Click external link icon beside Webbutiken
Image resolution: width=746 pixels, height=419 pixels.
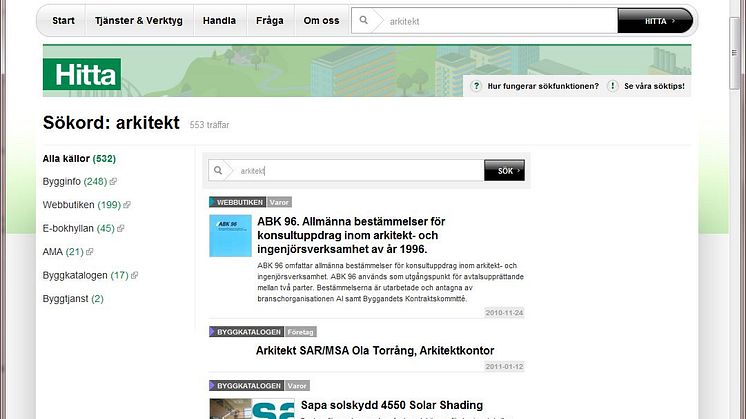pyautogui.click(x=127, y=205)
